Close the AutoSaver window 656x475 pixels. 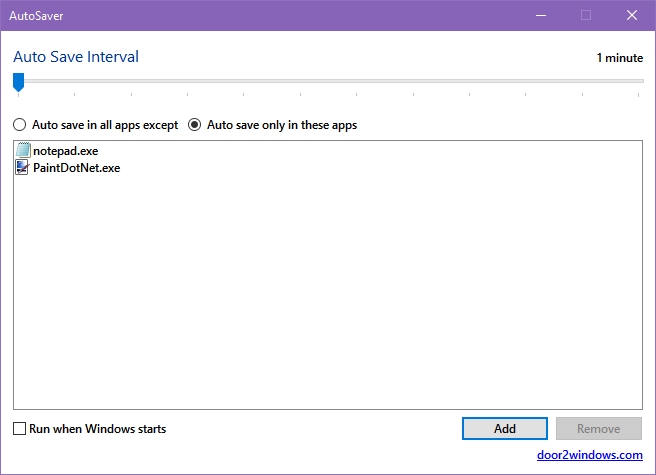click(632, 15)
